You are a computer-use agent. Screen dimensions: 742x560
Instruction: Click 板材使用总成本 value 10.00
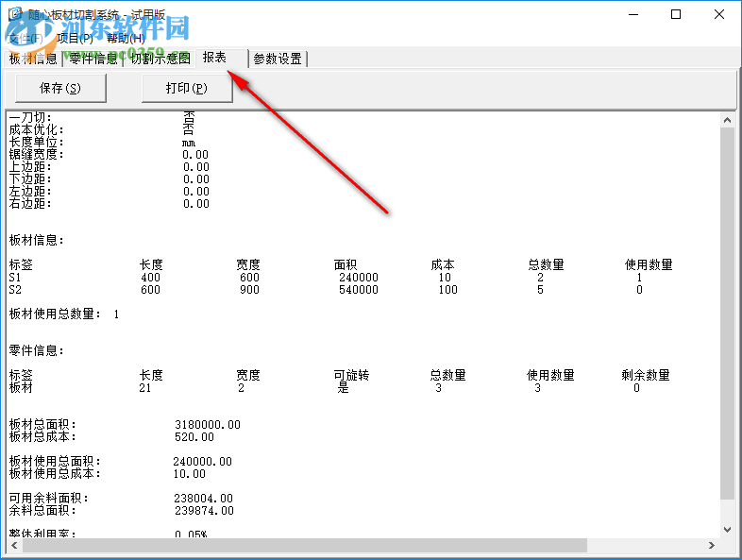click(x=190, y=474)
